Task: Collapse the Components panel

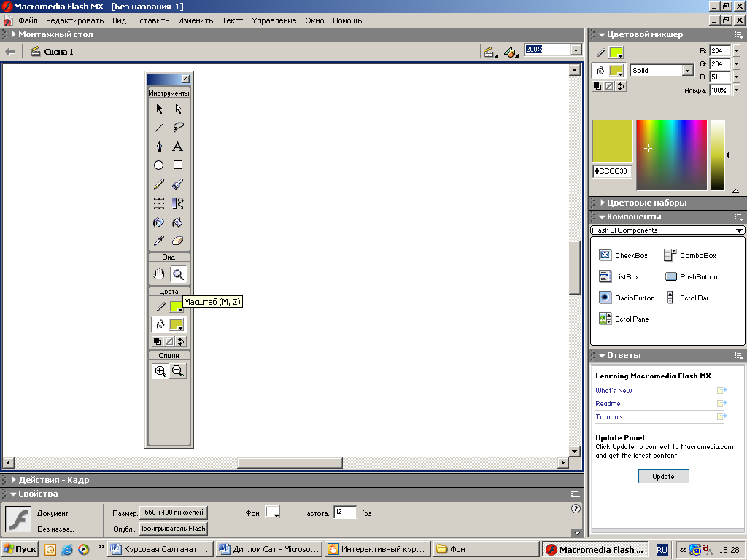Action: (x=602, y=217)
